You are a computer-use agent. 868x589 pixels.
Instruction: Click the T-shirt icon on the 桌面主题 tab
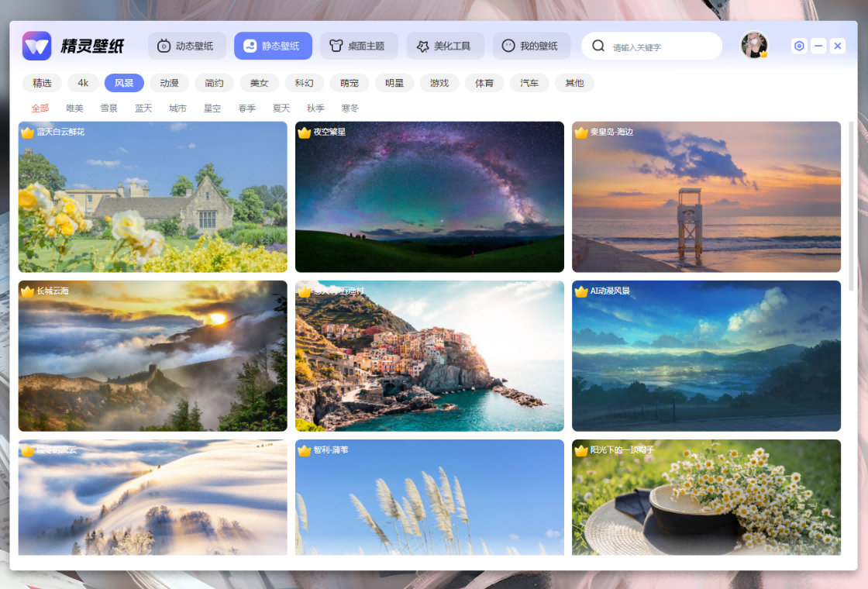[x=336, y=46]
